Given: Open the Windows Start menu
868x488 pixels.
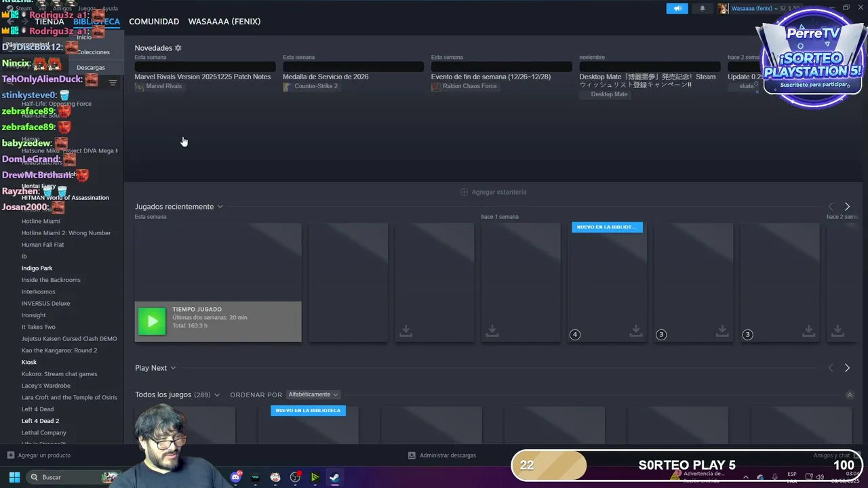Looking at the screenshot, I should pyautogui.click(x=14, y=477).
